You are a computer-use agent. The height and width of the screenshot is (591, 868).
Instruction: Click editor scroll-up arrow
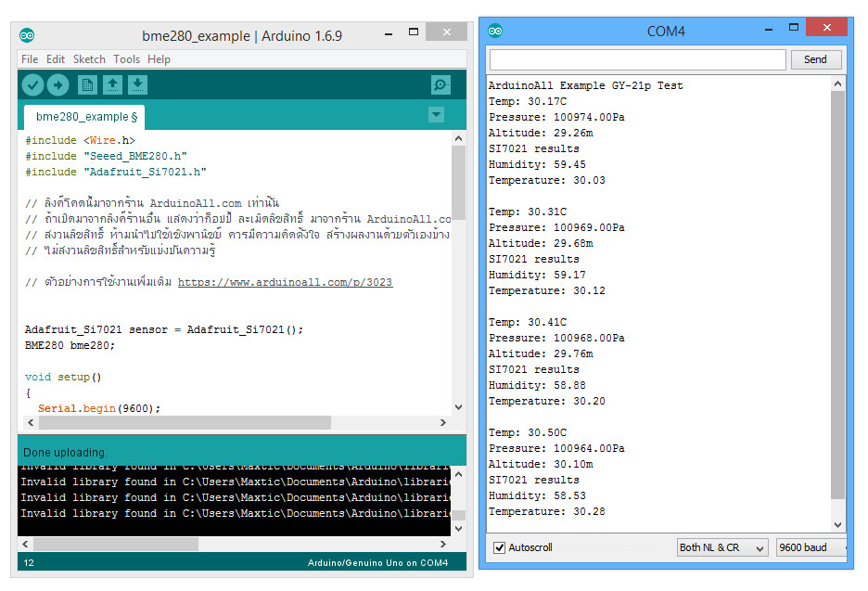pyautogui.click(x=458, y=138)
